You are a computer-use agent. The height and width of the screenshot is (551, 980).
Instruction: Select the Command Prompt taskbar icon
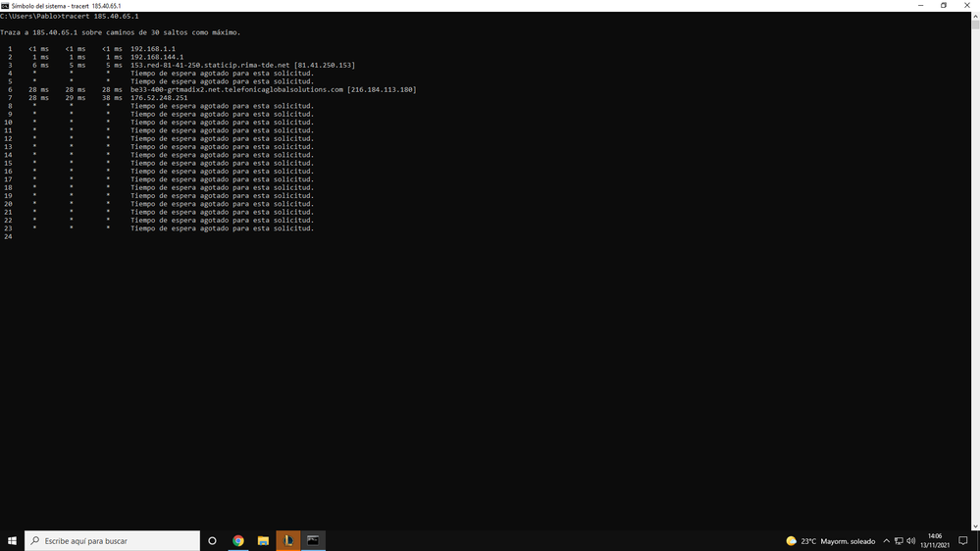313,540
